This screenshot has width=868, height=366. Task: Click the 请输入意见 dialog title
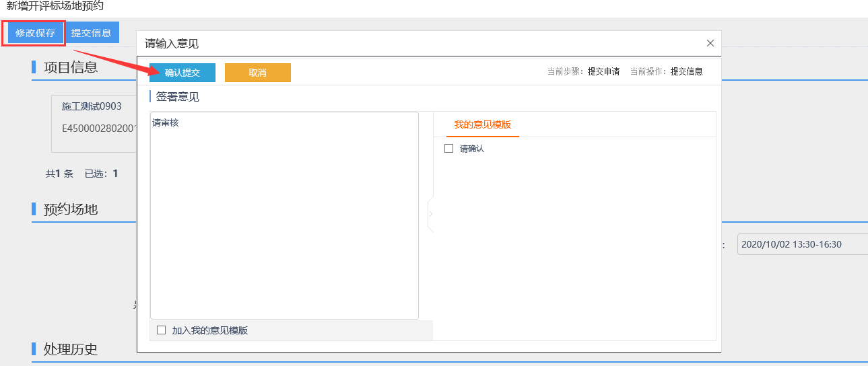pos(172,44)
